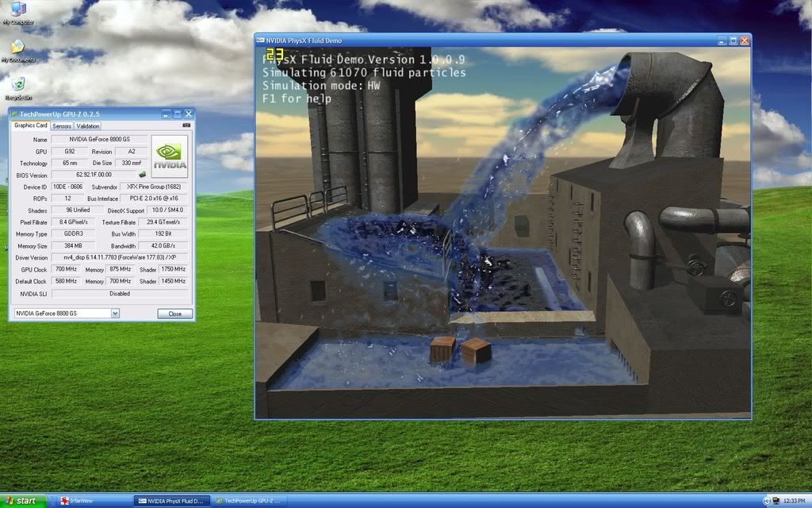812x508 pixels.
Task: Switch to the Graphics Card tab
Action: pyautogui.click(x=31, y=125)
